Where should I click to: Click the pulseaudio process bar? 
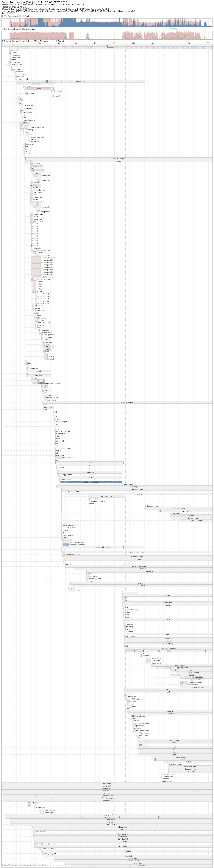[191, 670]
